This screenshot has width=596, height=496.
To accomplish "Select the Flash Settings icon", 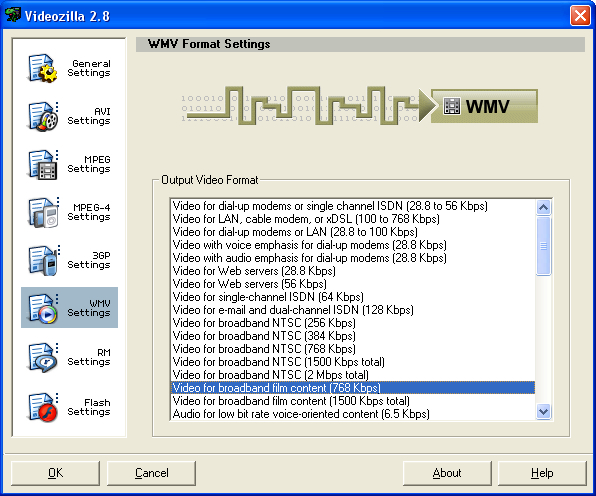I will (43, 407).
